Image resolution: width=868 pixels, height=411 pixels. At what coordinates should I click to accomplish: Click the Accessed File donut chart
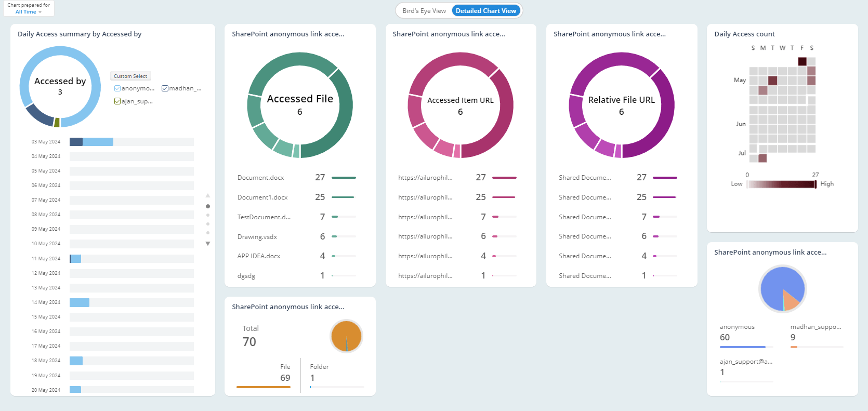(300, 105)
